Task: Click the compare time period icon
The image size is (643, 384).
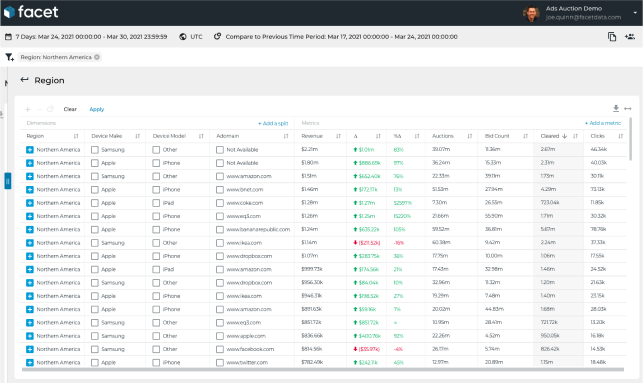Action: pyautogui.click(x=217, y=37)
